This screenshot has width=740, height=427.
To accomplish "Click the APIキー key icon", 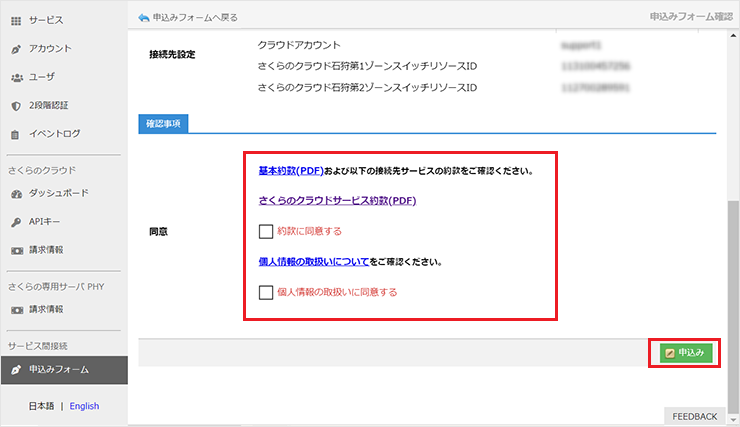I will [16, 221].
